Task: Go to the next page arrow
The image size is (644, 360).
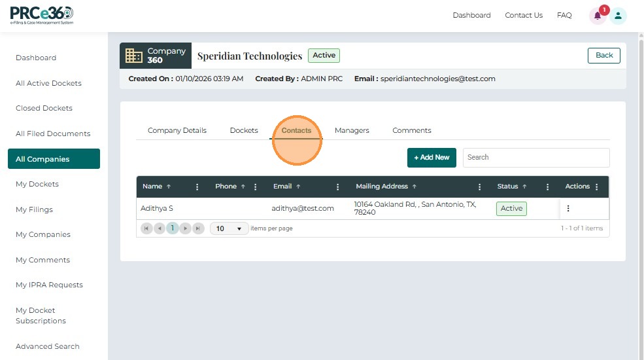Action: (185, 228)
